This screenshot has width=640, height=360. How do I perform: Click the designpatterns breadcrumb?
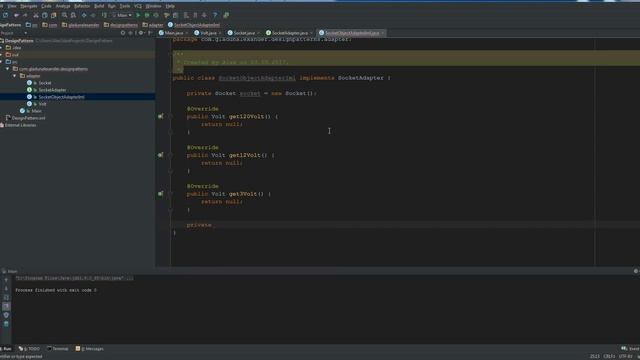click(121, 25)
